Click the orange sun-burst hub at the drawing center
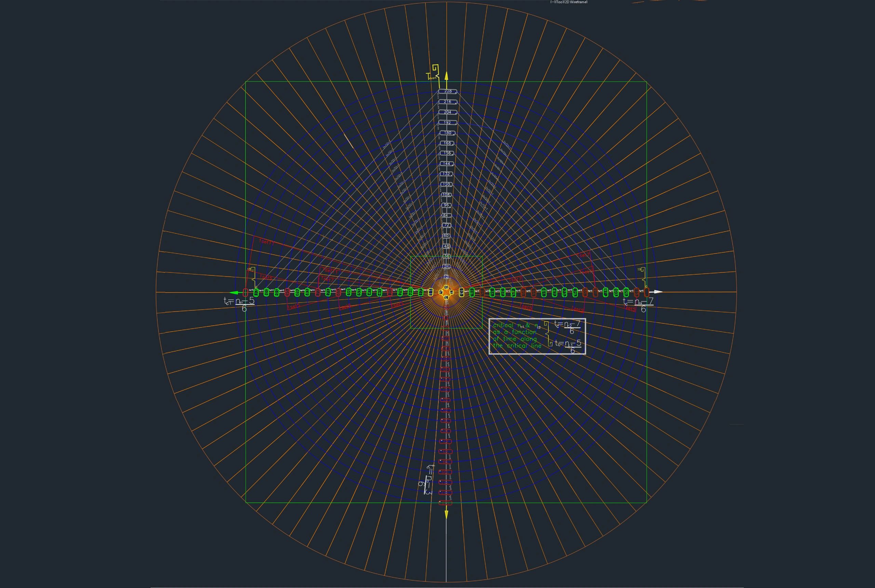875x588 pixels. [446, 293]
